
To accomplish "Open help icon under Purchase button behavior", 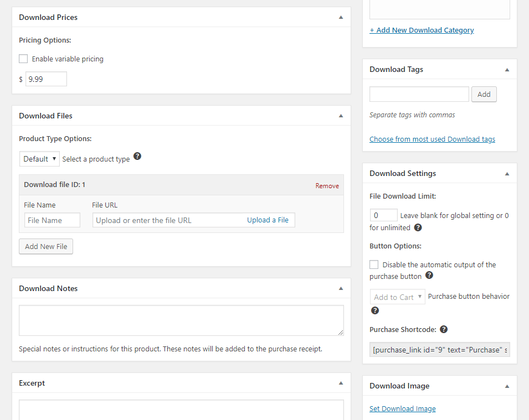I will (375, 310).
